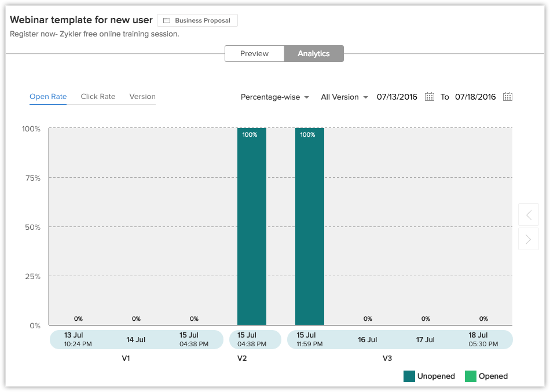The height and width of the screenshot is (392, 550).
Task: Click the 07/18/2016 end date field
Action: (x=475, y=97)
